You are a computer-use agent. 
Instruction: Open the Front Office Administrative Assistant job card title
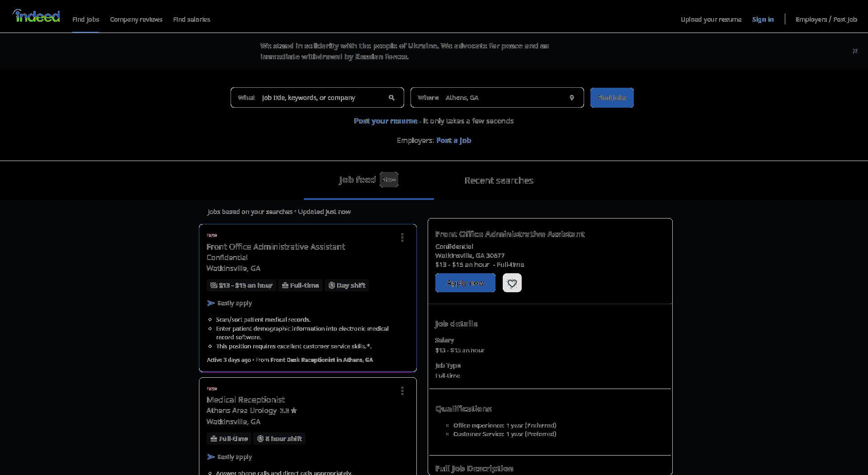click(276, 247)
